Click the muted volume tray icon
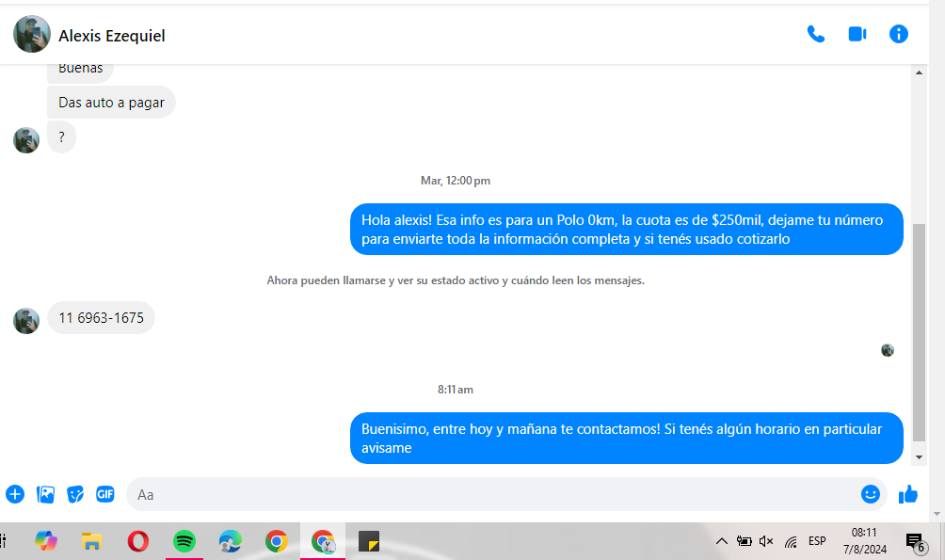This screenshot has width=945, height=560. pos(766,541)
